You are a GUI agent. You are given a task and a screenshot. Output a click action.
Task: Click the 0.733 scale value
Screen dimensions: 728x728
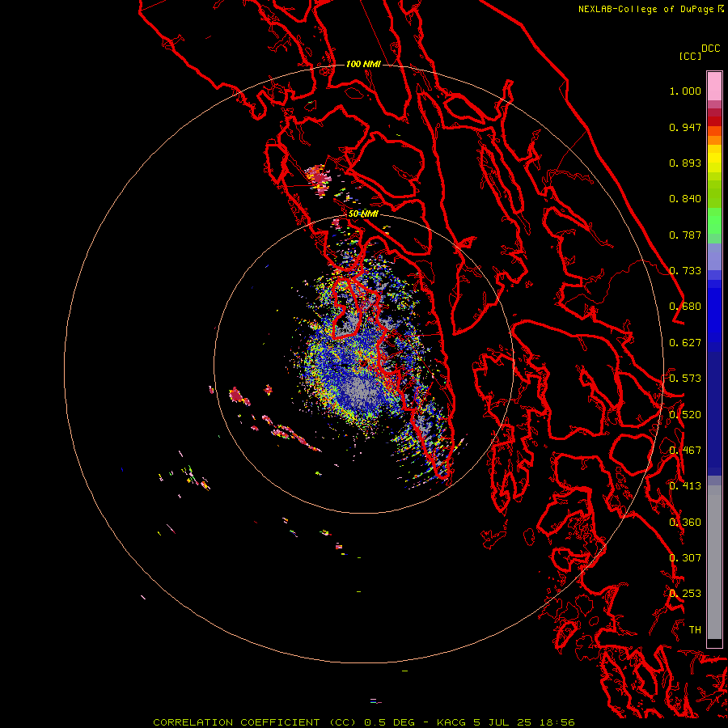pyautogui.click(x=685, y=271)
